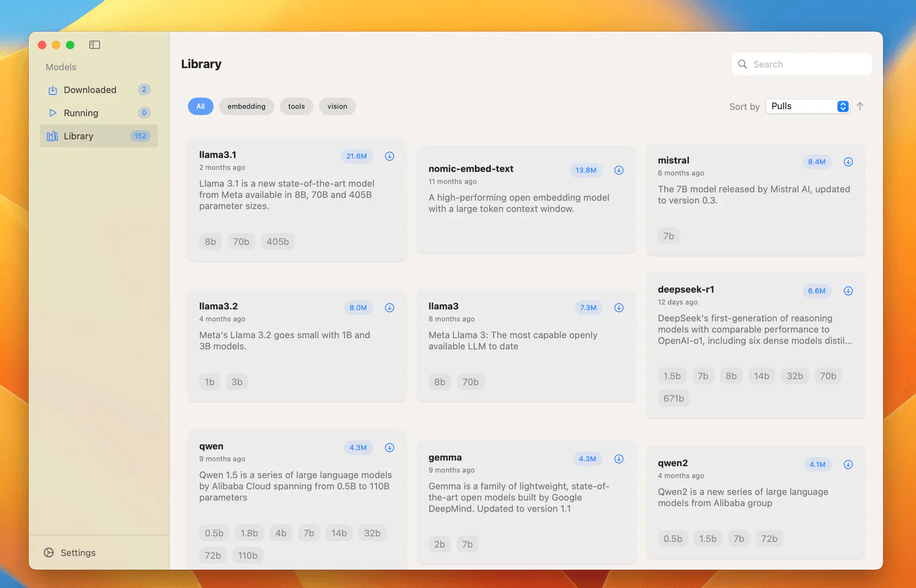Filter library by embedding models
Screen dimensions: 916x588
coord(246,106)
